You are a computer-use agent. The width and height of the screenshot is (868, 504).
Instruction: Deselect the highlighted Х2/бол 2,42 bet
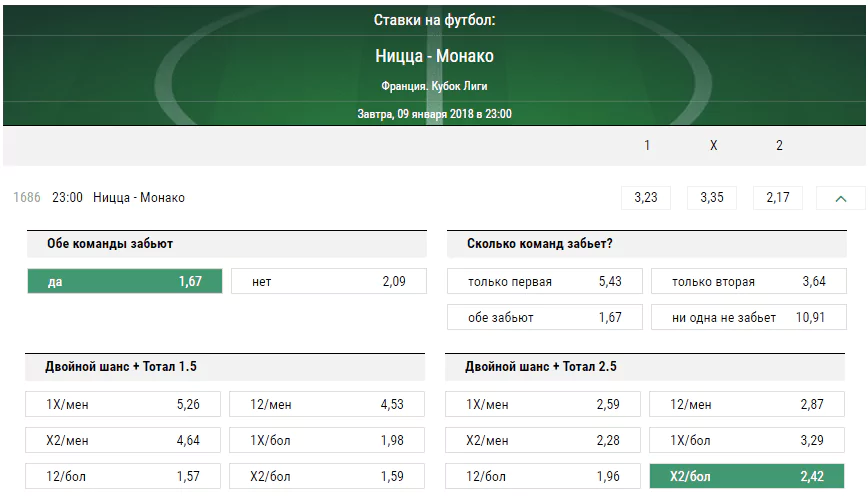click(x=747, y=476)
